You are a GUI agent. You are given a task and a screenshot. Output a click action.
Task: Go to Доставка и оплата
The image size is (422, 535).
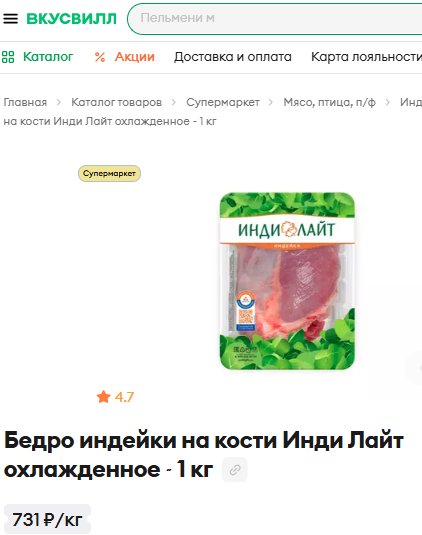(x=233, y=57)
